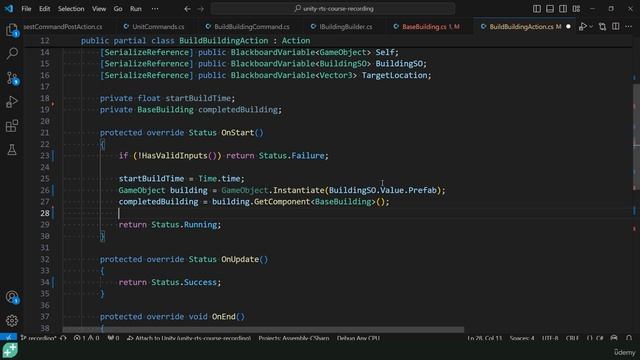Open the Selection menu
The width and height of the screenshot is (640, 360).
coord(71,9)
